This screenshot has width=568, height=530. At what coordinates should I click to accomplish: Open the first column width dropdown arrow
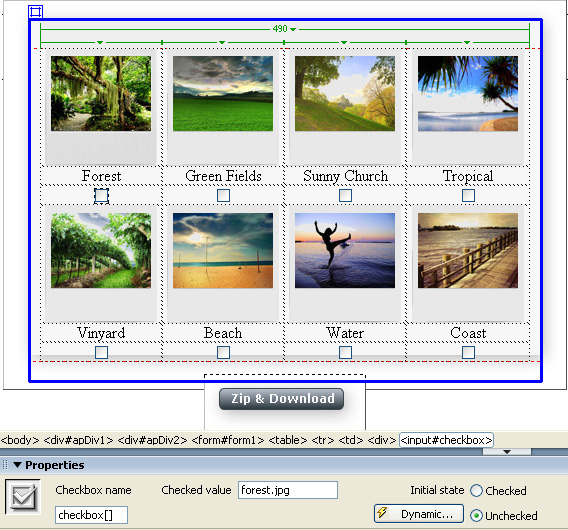pyautogui.click(x=100, y=42)
